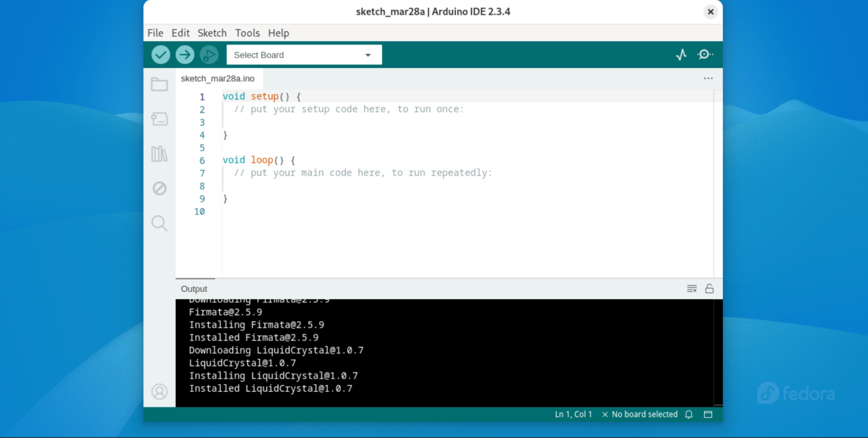868x438 pixels.
Task: Switch to the sketch_mar28a.ino tab
Action: click(x=219, y=79)
